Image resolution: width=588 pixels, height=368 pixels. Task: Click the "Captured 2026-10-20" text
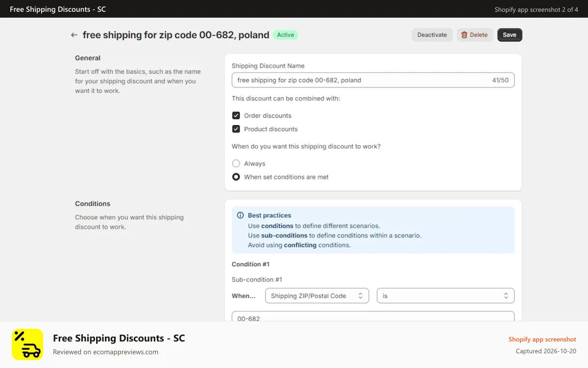click(x=546, y=351)
